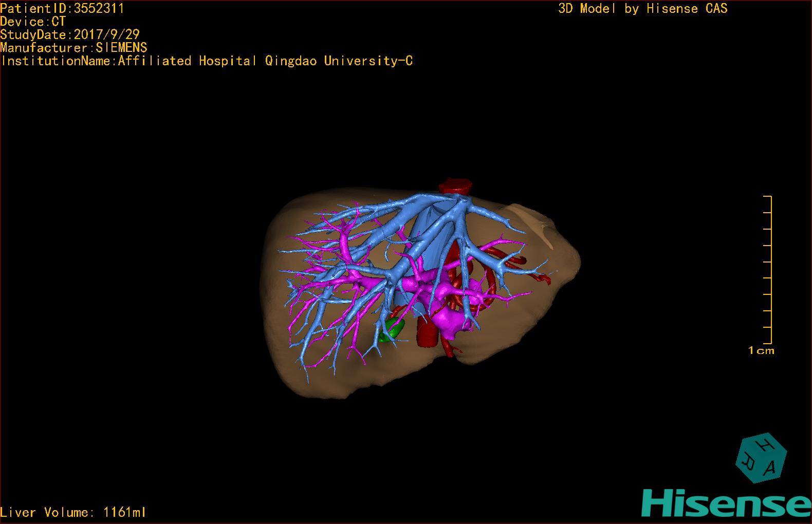
Task: Click the vertical scale ruler
Action: (x=768, y=270)
